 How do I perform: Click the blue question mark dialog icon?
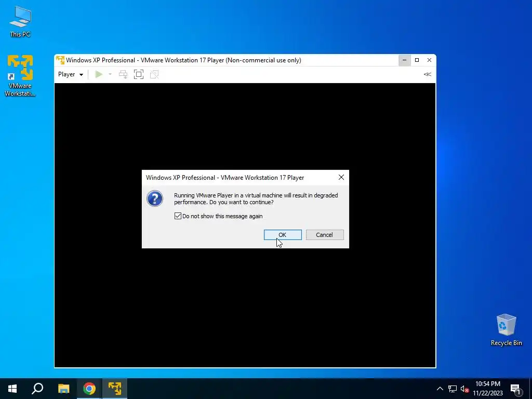(x=155, y=198)
